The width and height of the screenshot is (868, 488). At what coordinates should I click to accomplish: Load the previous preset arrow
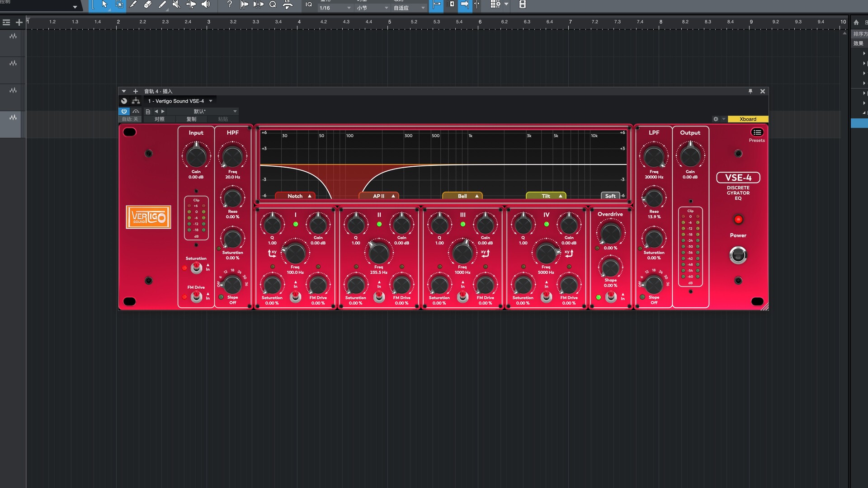pos(156,111)
